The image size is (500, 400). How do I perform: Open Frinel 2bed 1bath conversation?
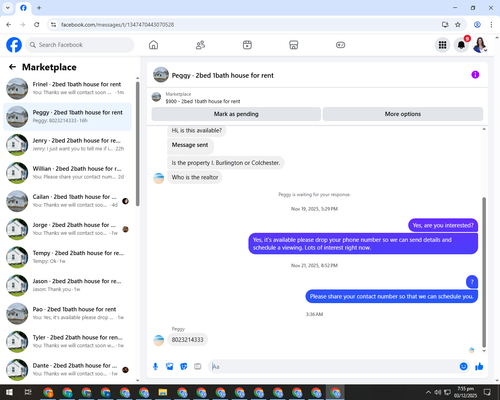(67, 88)
